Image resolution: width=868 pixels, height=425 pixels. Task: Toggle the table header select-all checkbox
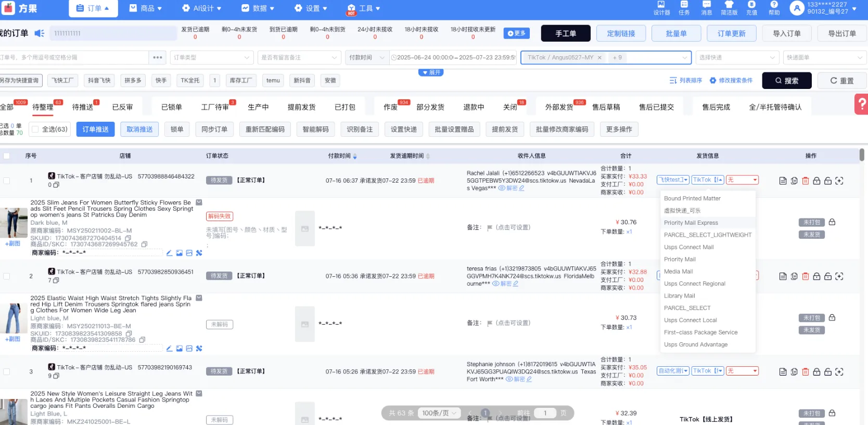(7, 156)
